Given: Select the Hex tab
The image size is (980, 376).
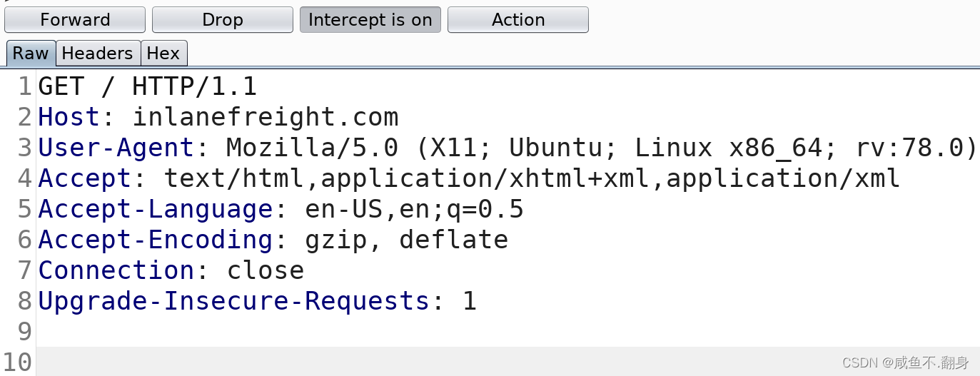Looking at the screenshot, I should click(163, 54).
